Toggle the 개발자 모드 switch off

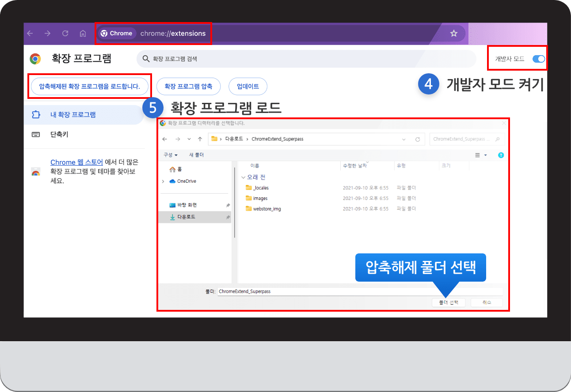click(538, 58)
